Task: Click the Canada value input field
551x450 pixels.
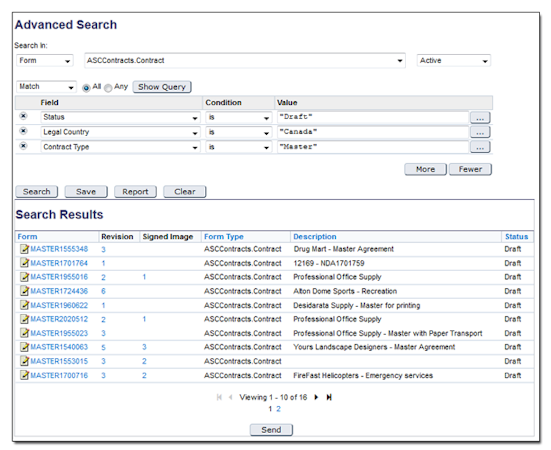Action: click(x=372, y=132)
